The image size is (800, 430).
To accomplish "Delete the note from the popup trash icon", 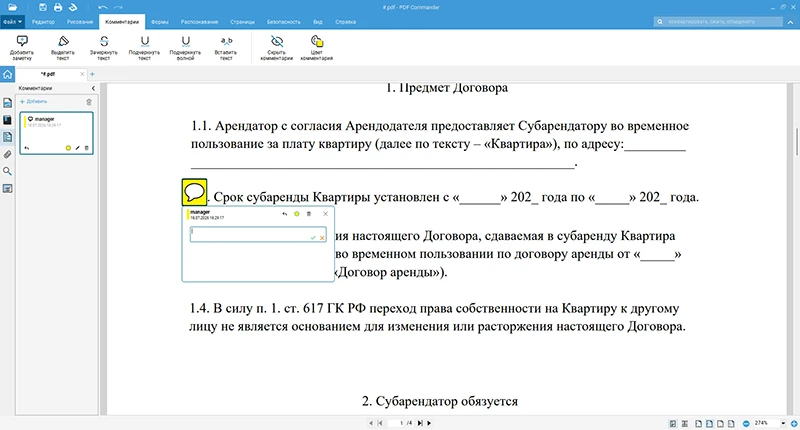I will point(309,214).
